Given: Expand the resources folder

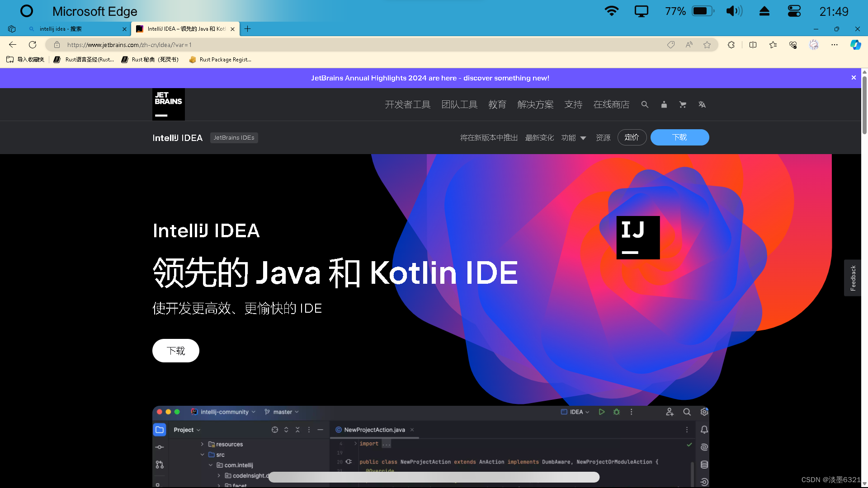Looking at the screenshot, I should tap(202, 444).
